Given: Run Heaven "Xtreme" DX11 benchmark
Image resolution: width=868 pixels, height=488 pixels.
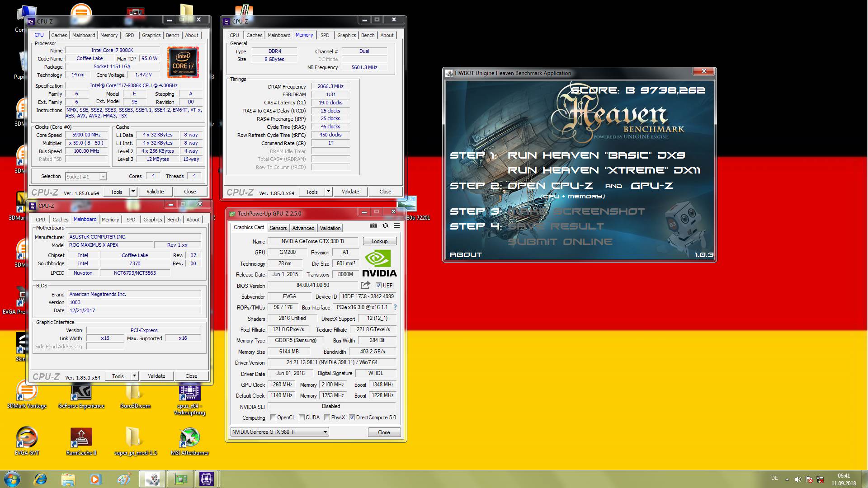Looking at the screenshot, I should [x=604, y=170].
